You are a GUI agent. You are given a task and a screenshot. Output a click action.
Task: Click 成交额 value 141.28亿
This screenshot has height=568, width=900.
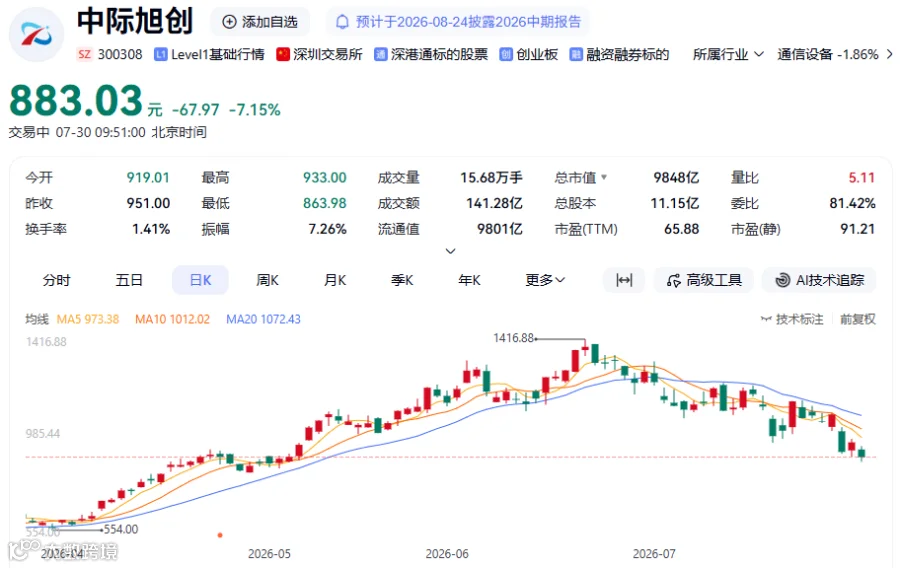click(494, 203)
